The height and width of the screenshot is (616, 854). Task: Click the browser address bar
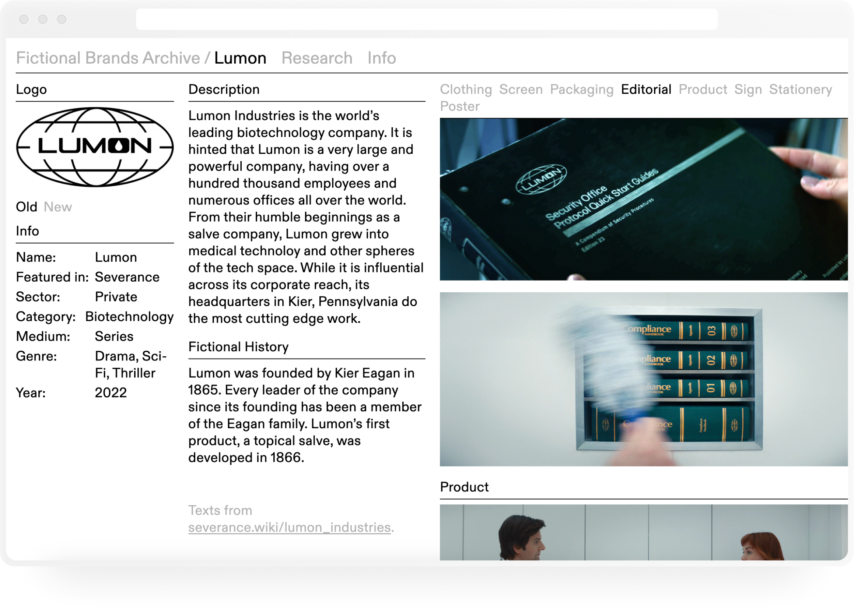tap(426, 19)
